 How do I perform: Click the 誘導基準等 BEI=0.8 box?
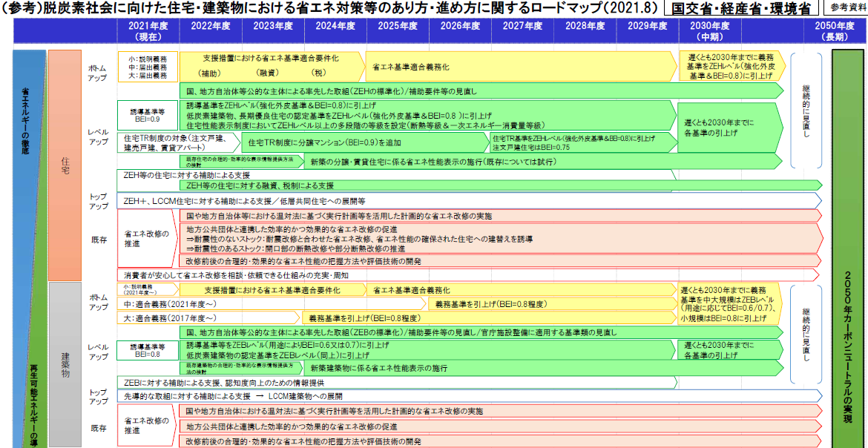[x=148, y=350]
